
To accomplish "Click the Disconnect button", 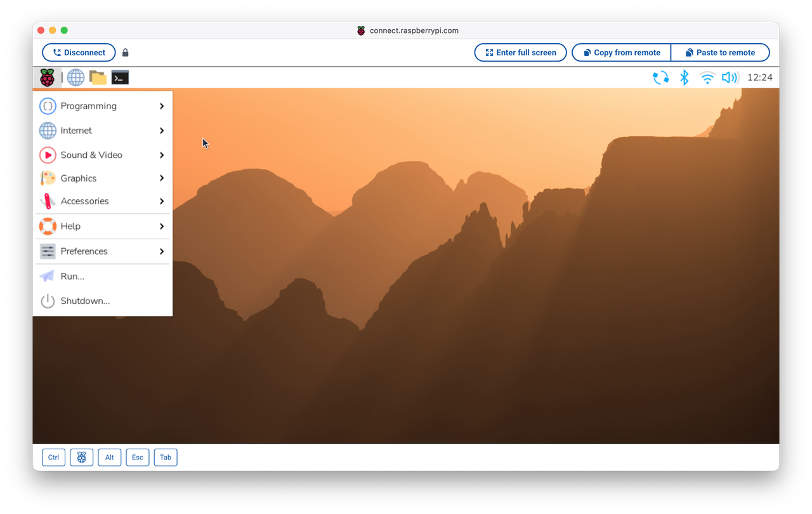I will click(79, 52).
